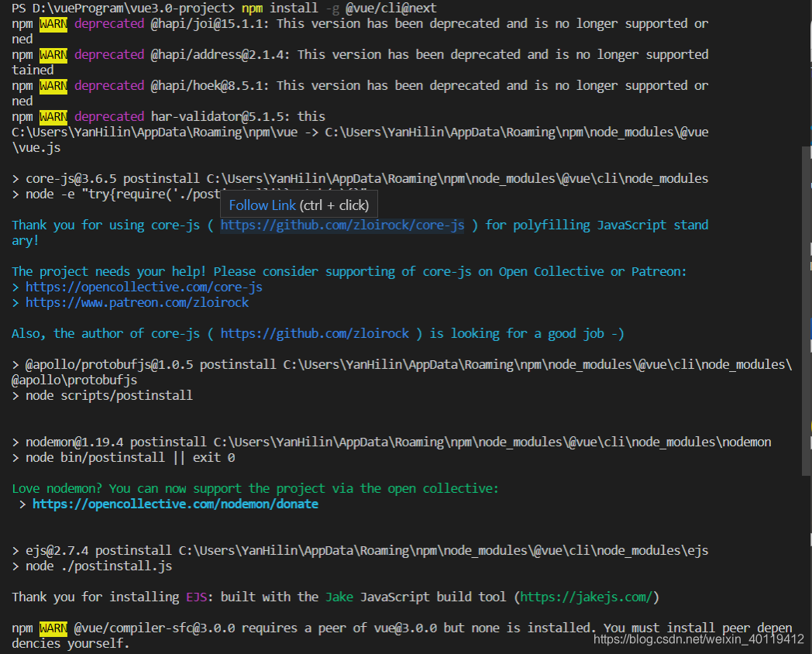Click 'The project needs your help!' line

[x=349, y=272]
